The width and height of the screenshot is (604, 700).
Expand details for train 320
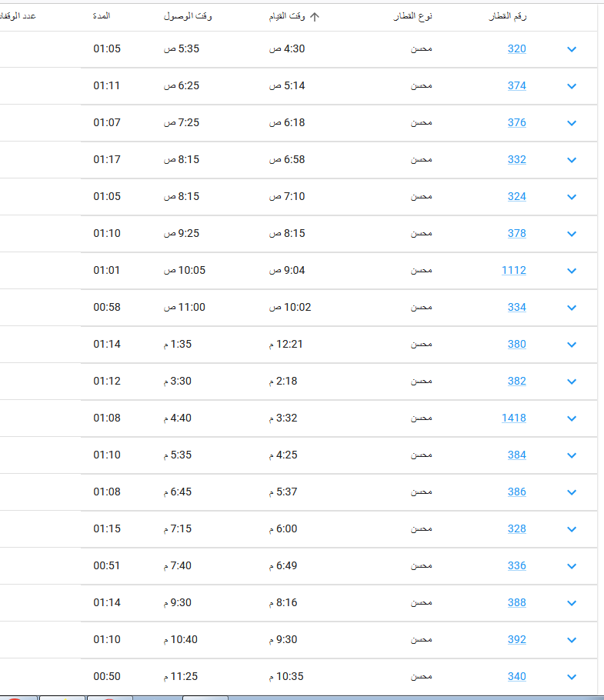572,49
